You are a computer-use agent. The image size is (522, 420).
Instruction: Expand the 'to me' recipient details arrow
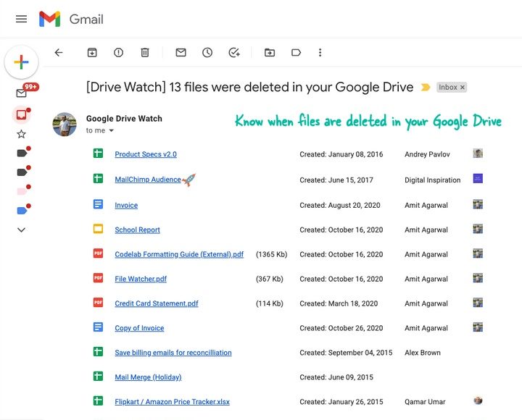pos(111,130)
